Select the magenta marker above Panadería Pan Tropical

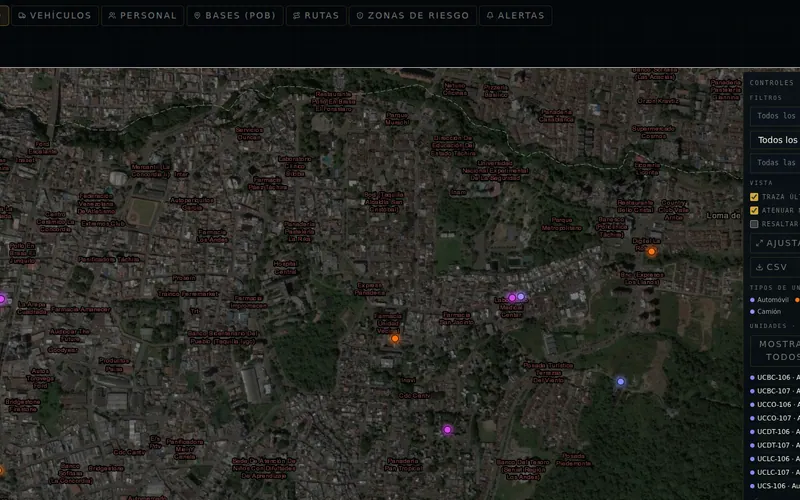coord(447,430)
